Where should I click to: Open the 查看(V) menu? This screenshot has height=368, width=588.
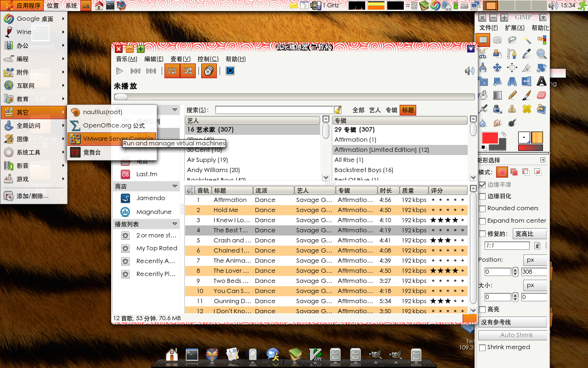point(181,59)
